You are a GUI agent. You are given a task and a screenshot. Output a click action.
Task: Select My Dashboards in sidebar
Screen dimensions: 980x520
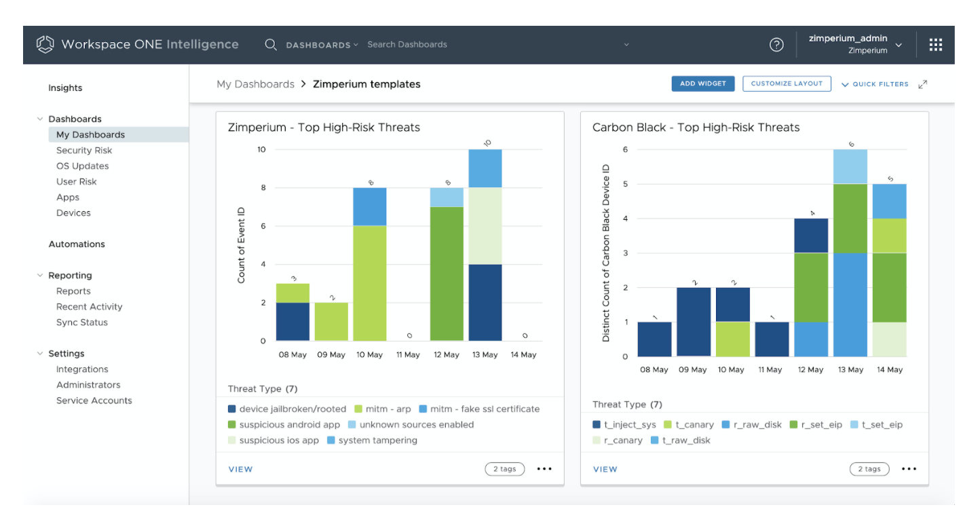(119, 135)
